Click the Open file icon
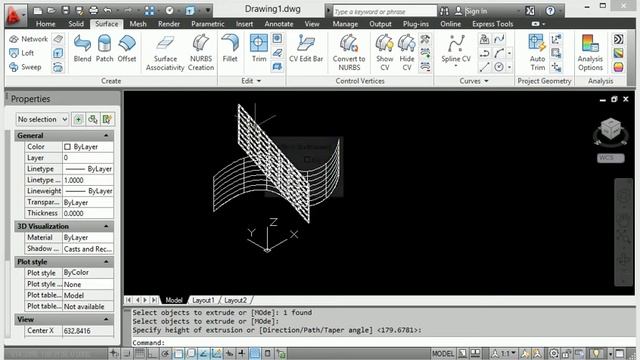The width and height of the screenshot is (640, 360). (x=51, y=10)
